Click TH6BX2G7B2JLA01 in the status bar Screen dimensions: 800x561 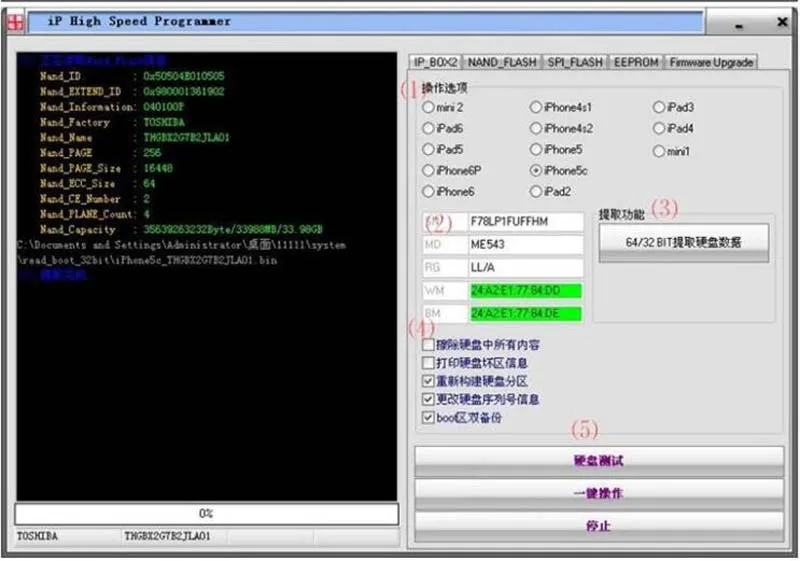(167, 537)
